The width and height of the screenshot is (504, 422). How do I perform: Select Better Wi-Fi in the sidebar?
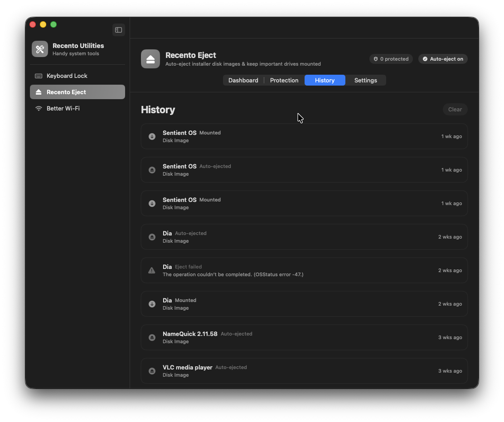pos(78,109)
